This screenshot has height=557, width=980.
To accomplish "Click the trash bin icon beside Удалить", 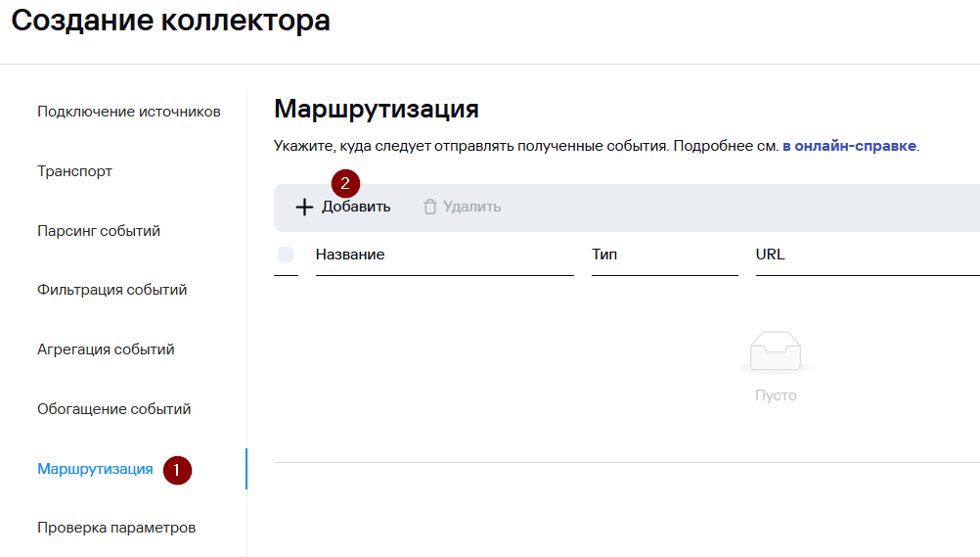I will coord(429,208).
